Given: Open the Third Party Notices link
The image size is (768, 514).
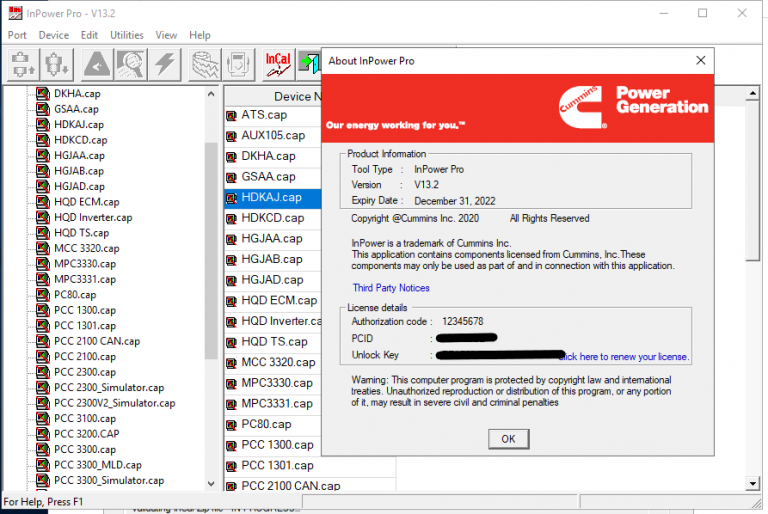Looking at the screenshot, I should click(391, 288).
